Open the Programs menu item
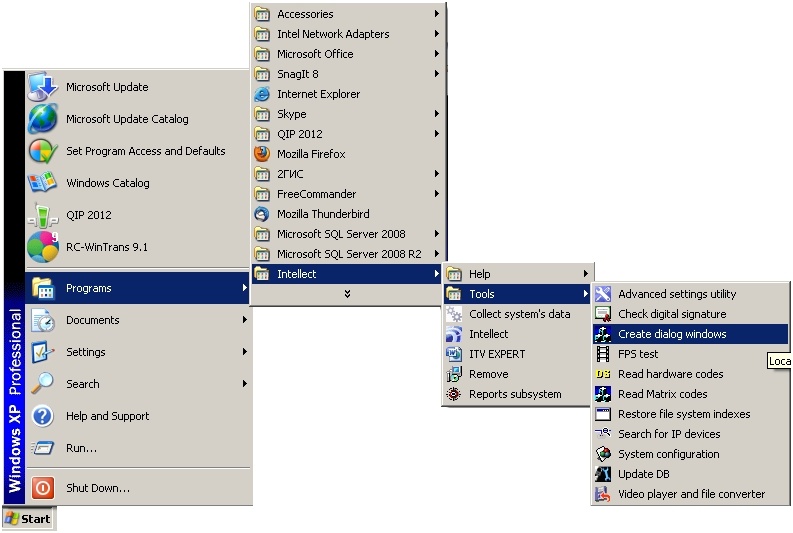 (x=137, y=288)
